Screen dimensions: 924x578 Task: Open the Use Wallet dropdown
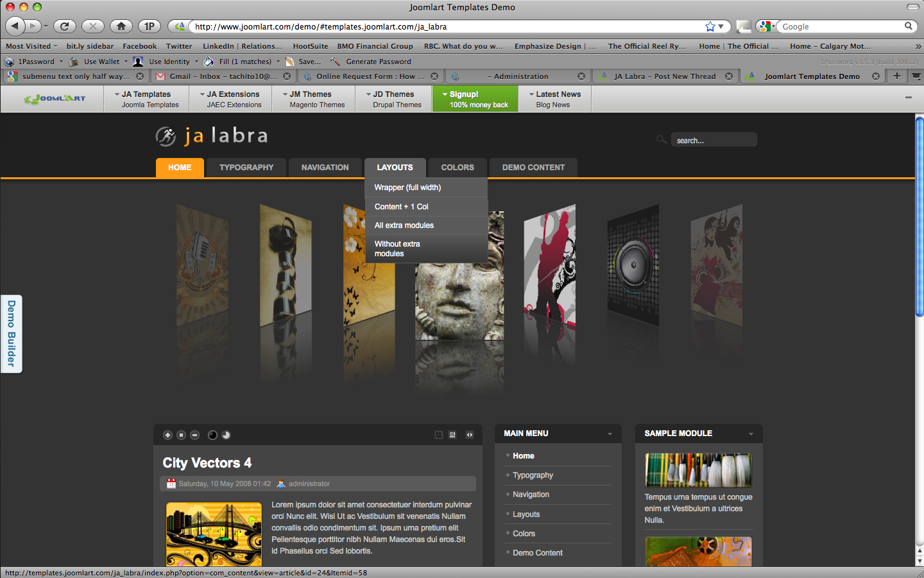(126, 62)
